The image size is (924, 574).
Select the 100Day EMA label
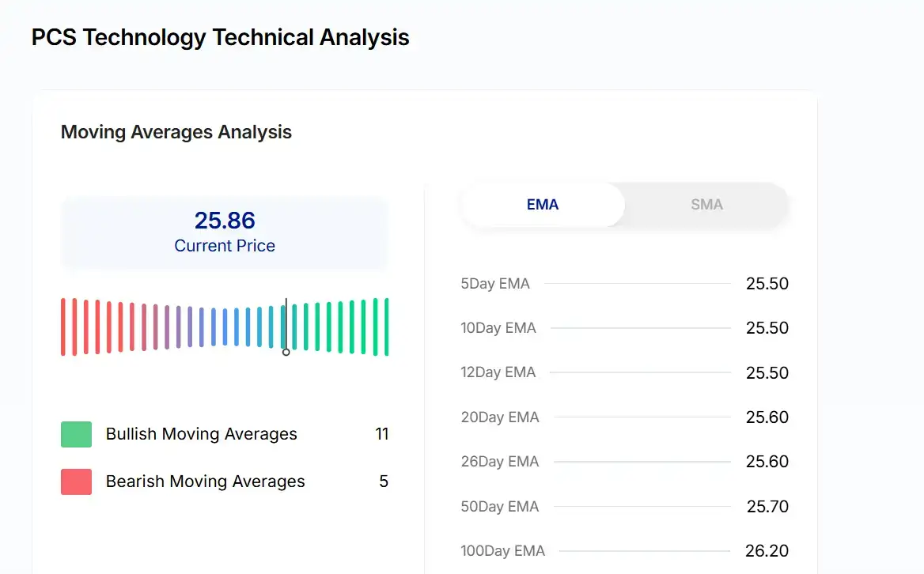tap(503, 551)
